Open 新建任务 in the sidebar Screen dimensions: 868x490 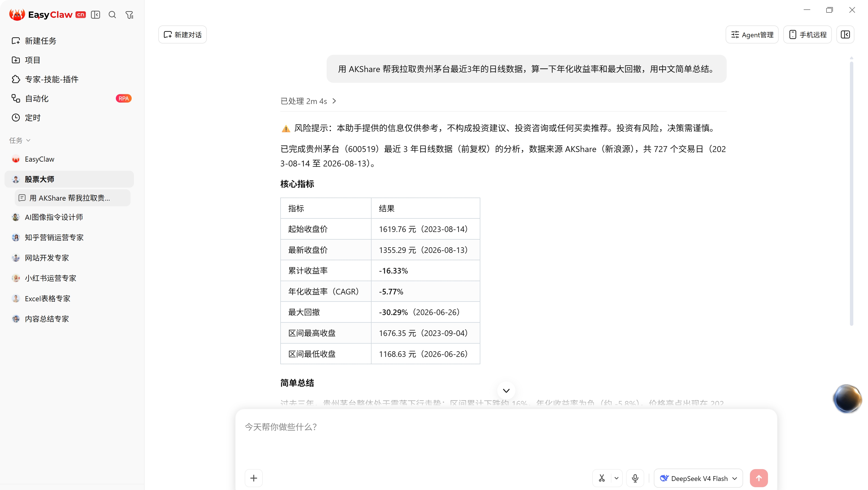[69, 41]
